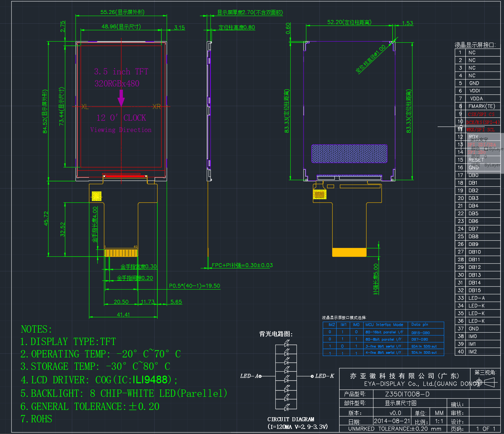Select the Z350IT008-D product model field
The width and height of the screenshot is (504, 434).
point(407,394)
